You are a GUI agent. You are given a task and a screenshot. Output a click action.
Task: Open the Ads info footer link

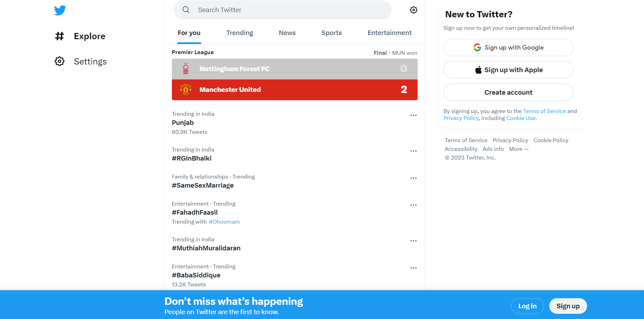(493, 149)
